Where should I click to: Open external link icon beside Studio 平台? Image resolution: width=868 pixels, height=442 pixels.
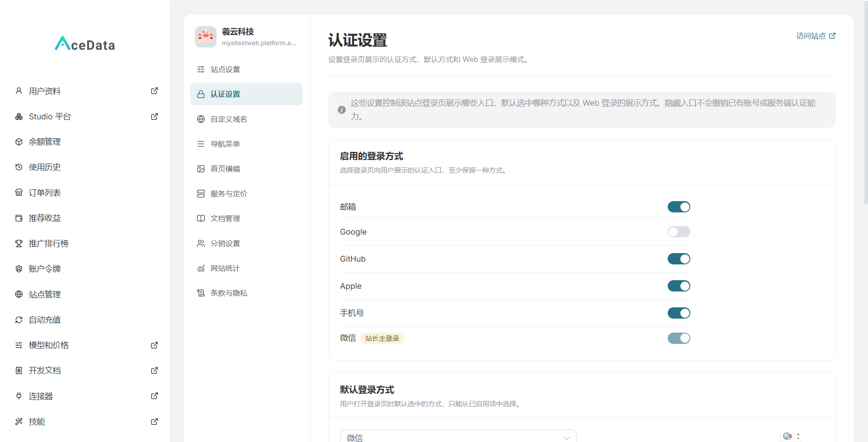(x=154, y=117)
